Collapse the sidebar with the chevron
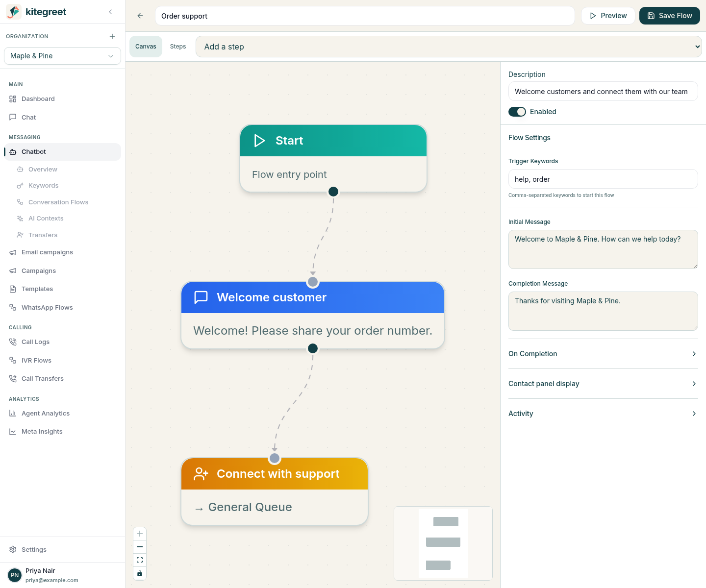 (x=110, y=12)
